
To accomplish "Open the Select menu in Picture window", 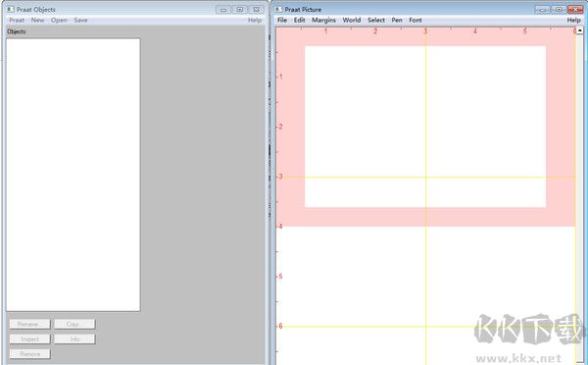I will click(376, 21).
